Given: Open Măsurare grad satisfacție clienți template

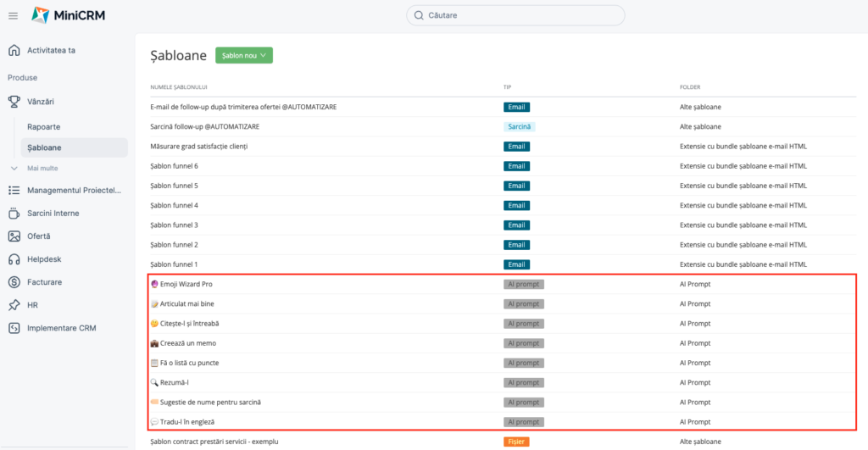Looking at the screenshot, I should pyautogui.click(x=199, y=147).
